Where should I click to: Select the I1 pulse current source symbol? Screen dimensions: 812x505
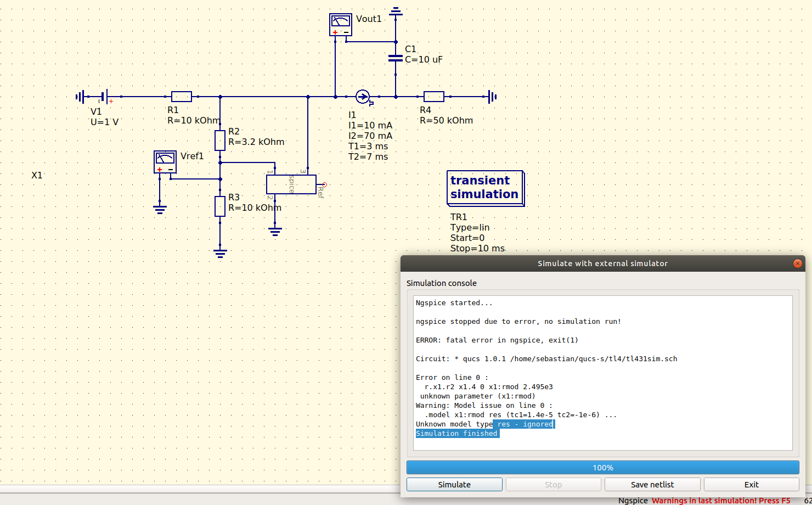(363, 97)
